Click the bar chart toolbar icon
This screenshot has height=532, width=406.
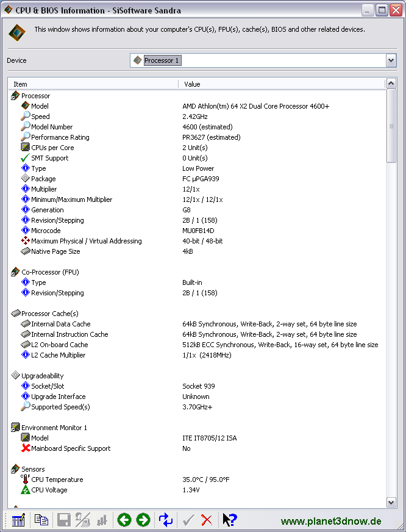(102, 520)
